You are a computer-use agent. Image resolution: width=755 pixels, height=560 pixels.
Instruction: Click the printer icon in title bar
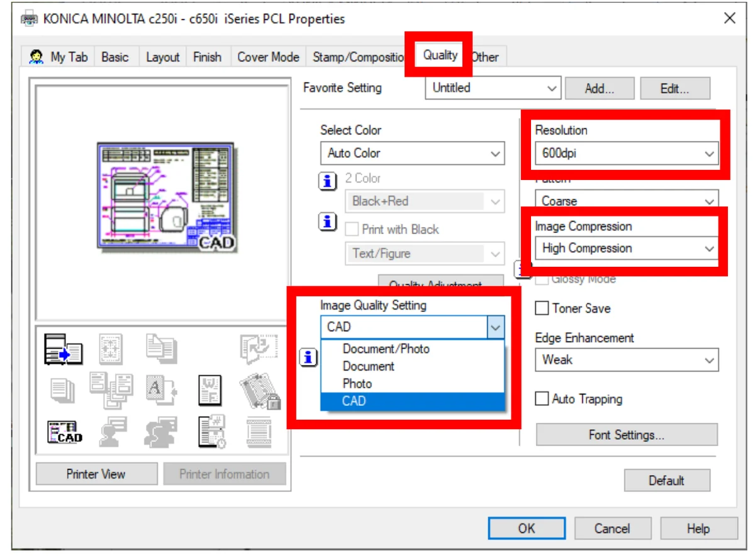[x=29, y=19]
